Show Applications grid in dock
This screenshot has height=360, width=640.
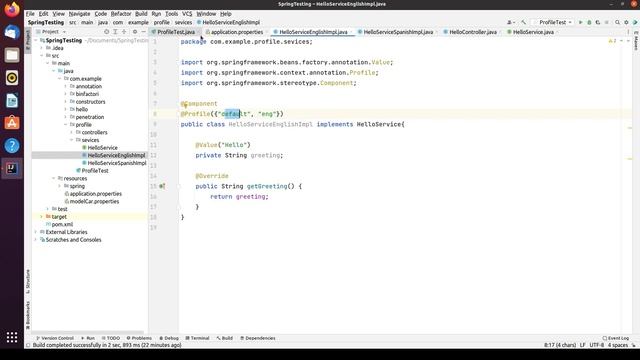click(x=12, y=337)
